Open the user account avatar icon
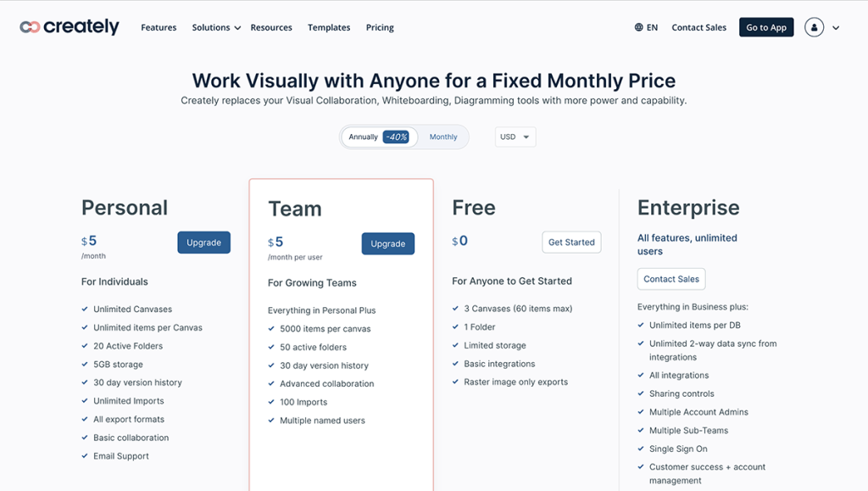Screen dimensions: 868x491 pyautogui.click(x=814, y=26)
